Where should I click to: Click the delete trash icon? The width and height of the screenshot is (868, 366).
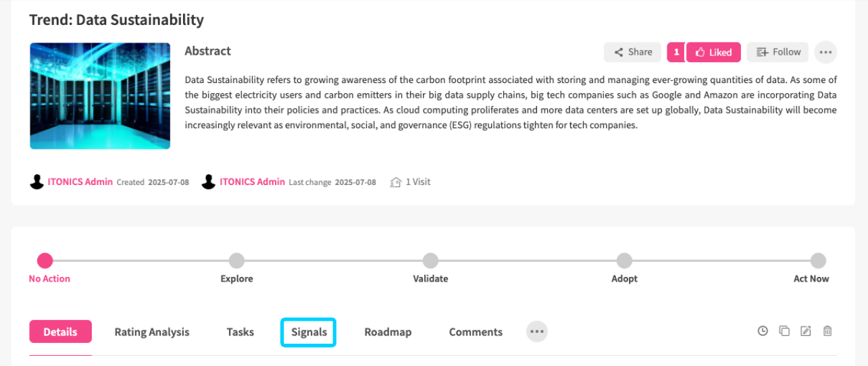(x=827, y=331)
